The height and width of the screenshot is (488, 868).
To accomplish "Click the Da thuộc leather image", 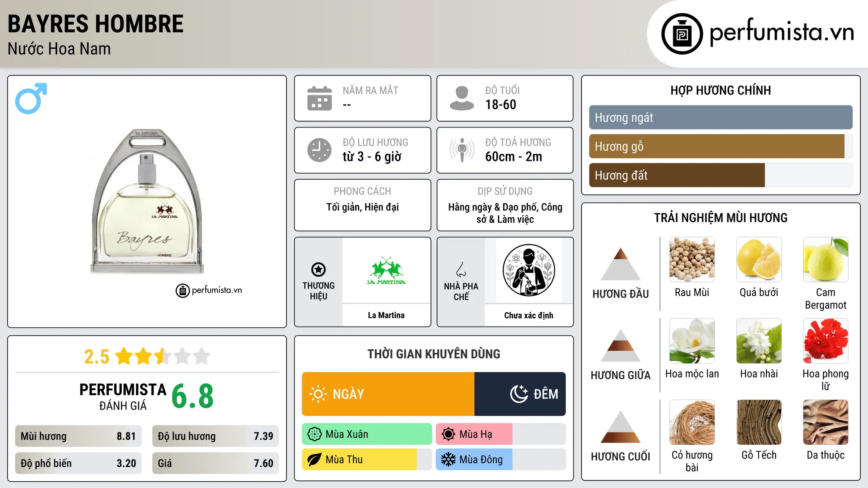I will [x=826, y=422].
